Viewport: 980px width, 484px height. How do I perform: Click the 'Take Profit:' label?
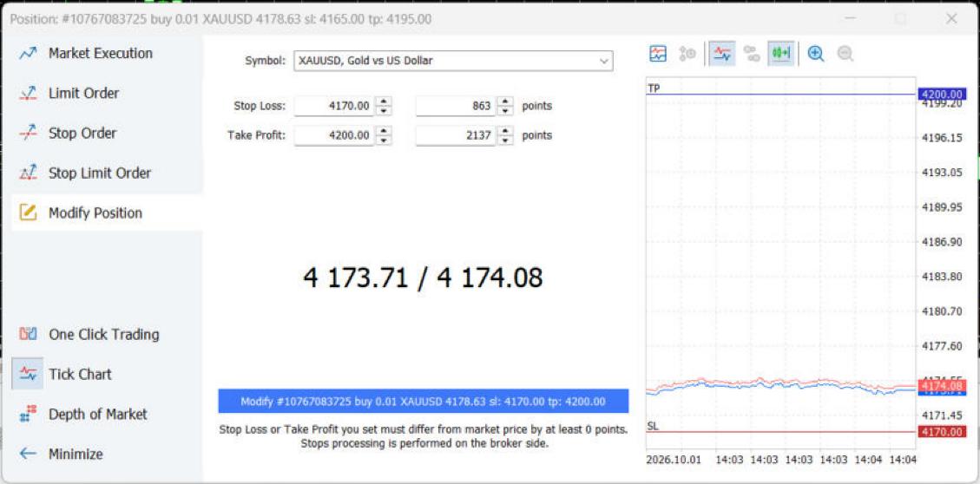point(256,135)
